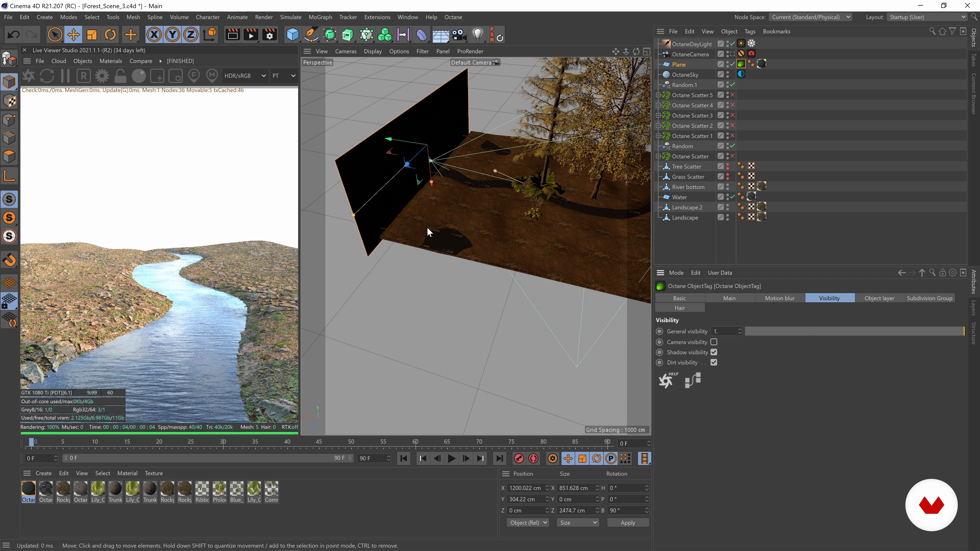
Task: Select the Move tool in top toolbar
Action: tap(73, 35)
